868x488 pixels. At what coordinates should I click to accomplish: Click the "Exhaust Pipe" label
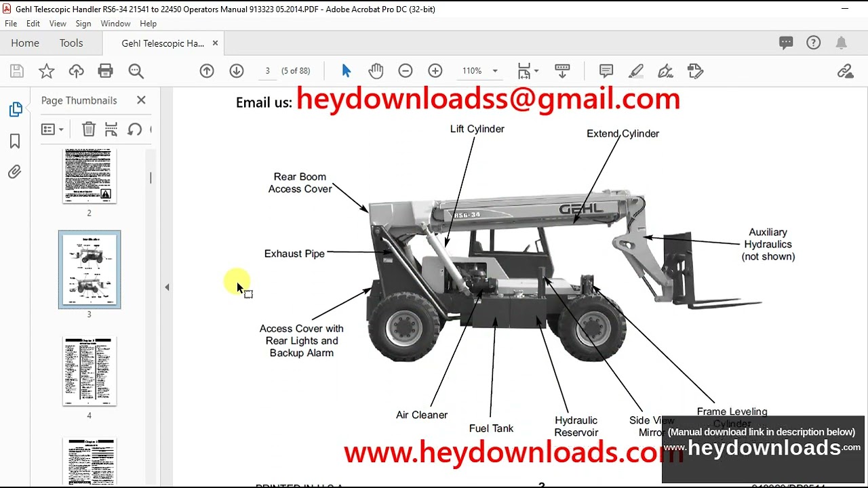294,253
